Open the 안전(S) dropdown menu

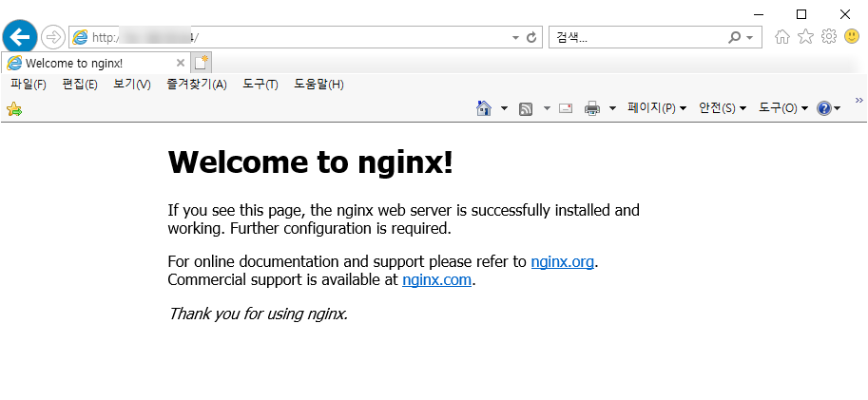coord(723,108)
